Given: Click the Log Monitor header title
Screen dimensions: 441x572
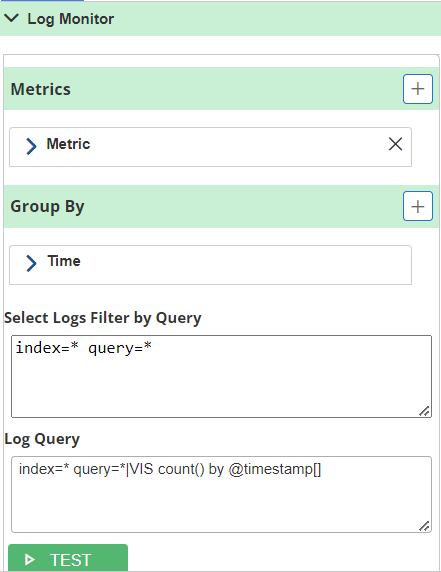Looking at the screenshot, I should pos(71,19).
